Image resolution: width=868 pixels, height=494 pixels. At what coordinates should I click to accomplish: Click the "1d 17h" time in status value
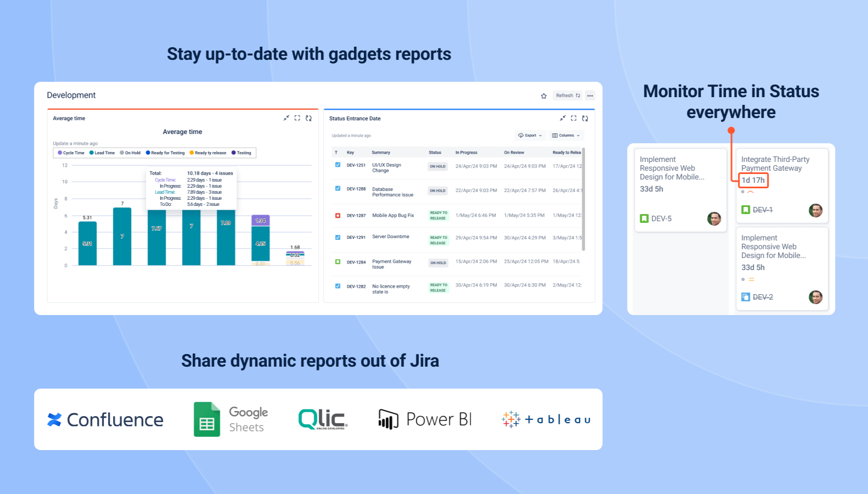753,180
